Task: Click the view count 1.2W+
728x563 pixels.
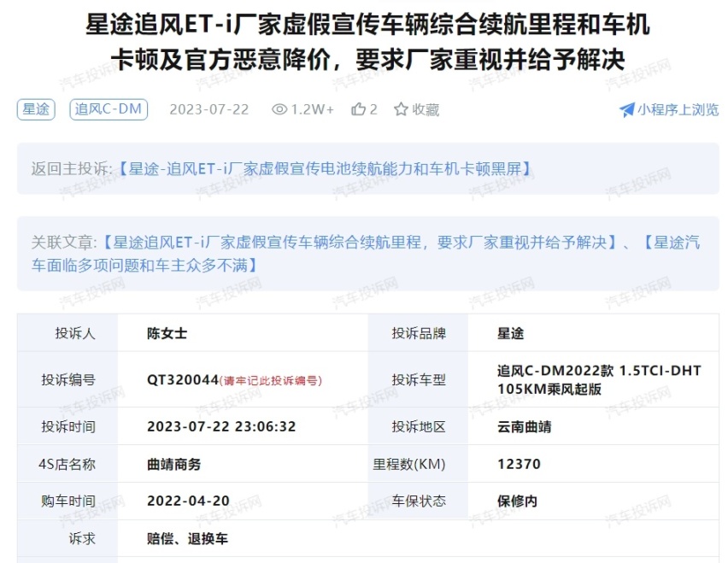Action: (x=312, y=109)
